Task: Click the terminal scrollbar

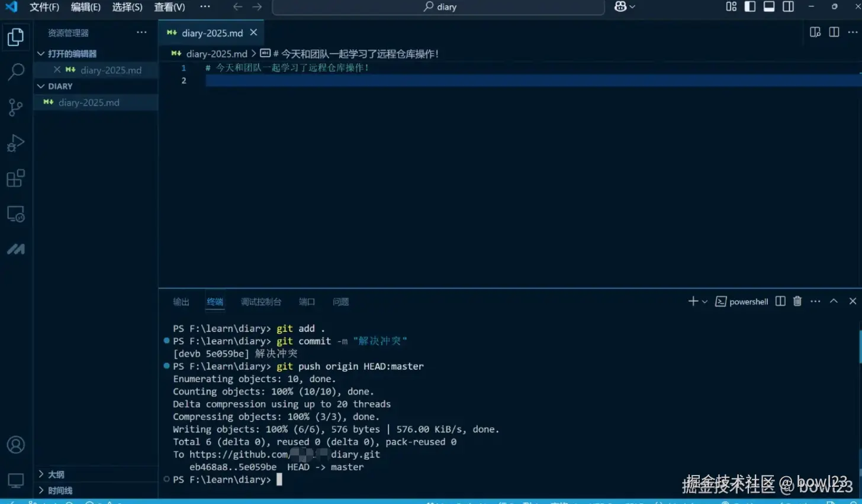Action: (x=860, y=347)
